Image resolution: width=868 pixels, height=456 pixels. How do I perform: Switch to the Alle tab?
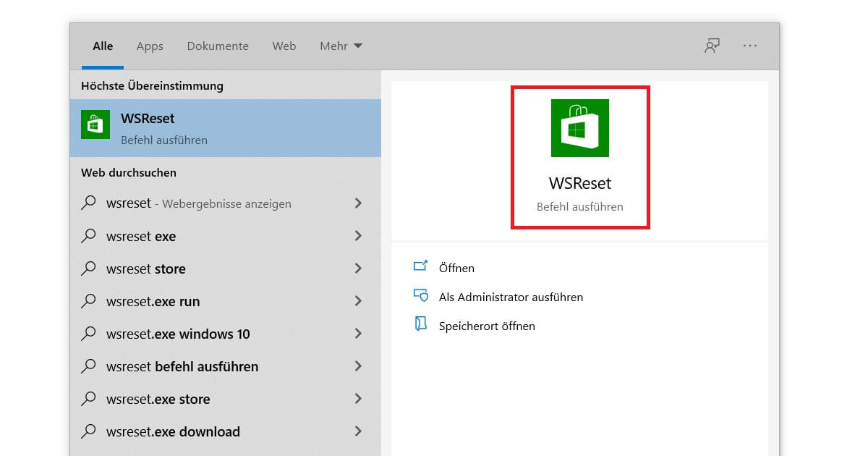coord(103,46)
